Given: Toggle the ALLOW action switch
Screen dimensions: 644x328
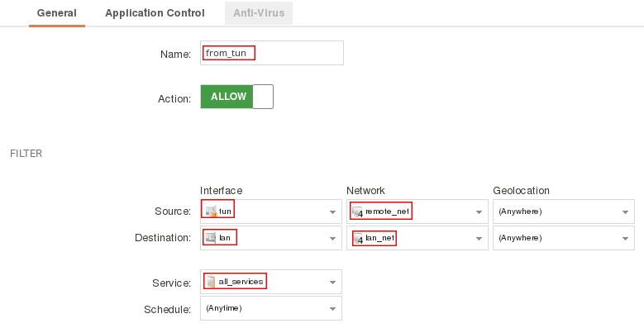Looking at the screenshot, I should (237, 97).
